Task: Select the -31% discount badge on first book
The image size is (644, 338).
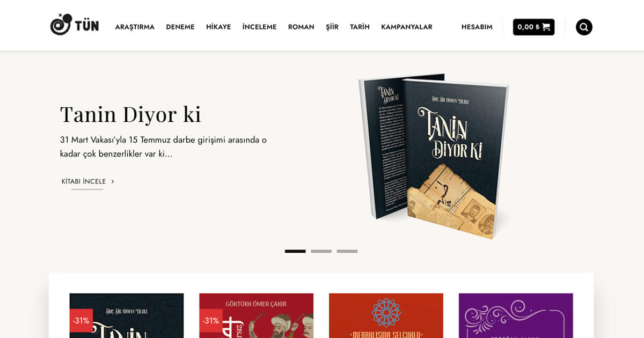Action: click(x=81, y=320)
